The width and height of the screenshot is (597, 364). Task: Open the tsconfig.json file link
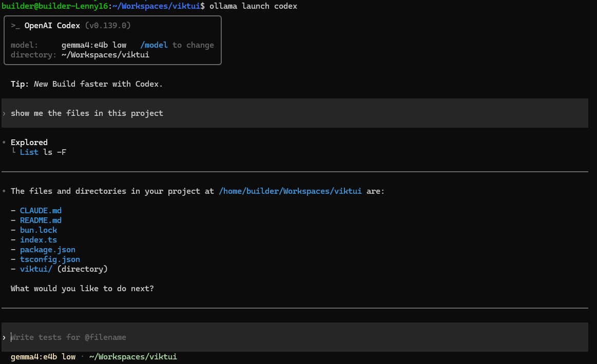coord(50,259)
